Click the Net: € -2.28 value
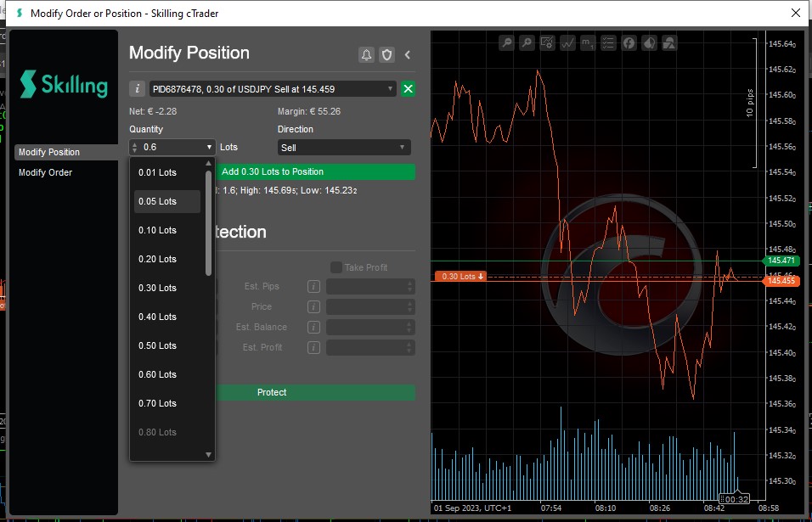 153,111
